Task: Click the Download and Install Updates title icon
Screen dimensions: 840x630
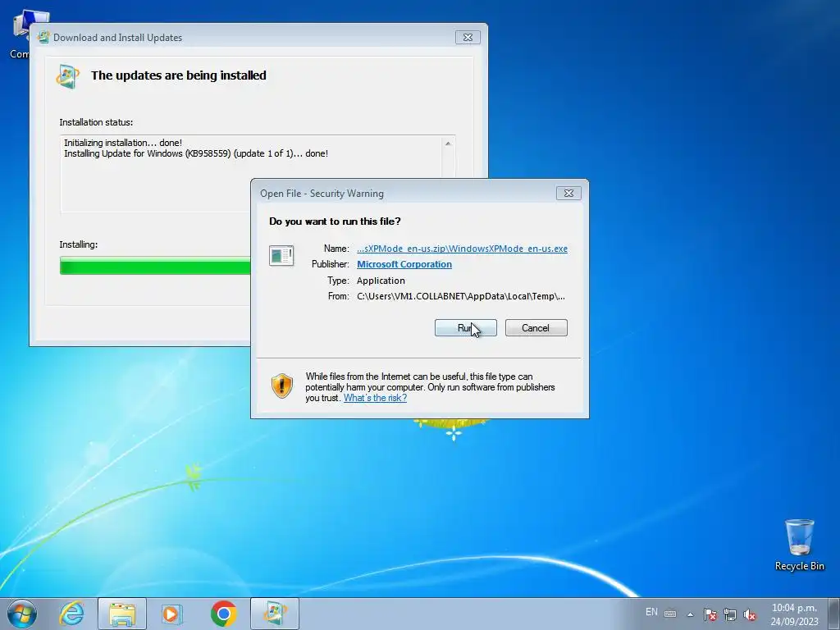Action: [43, 38]
